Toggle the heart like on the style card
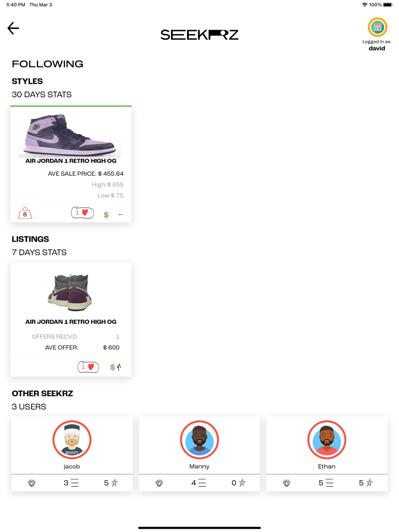 pyautogui.click(x=83, y=213)
